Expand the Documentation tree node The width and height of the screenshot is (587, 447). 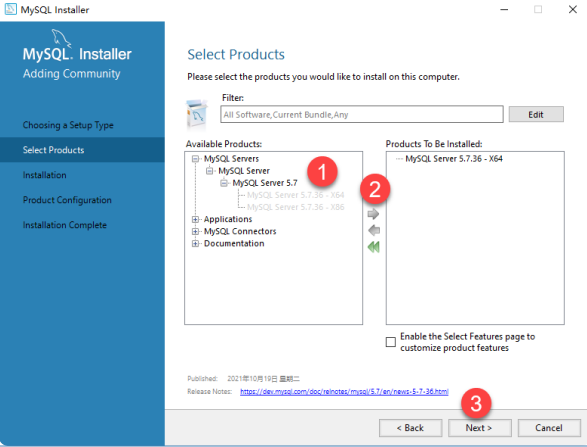[x=195, y=244]
